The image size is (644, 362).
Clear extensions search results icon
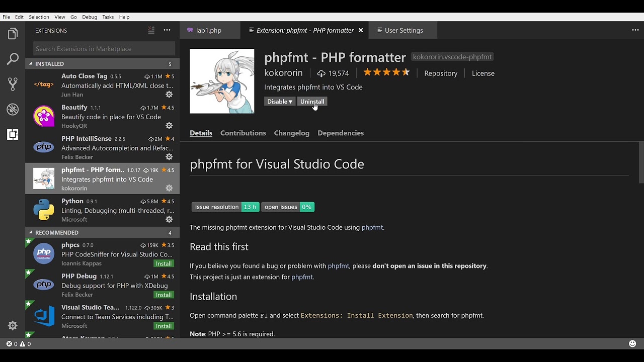tap(151, 30)
